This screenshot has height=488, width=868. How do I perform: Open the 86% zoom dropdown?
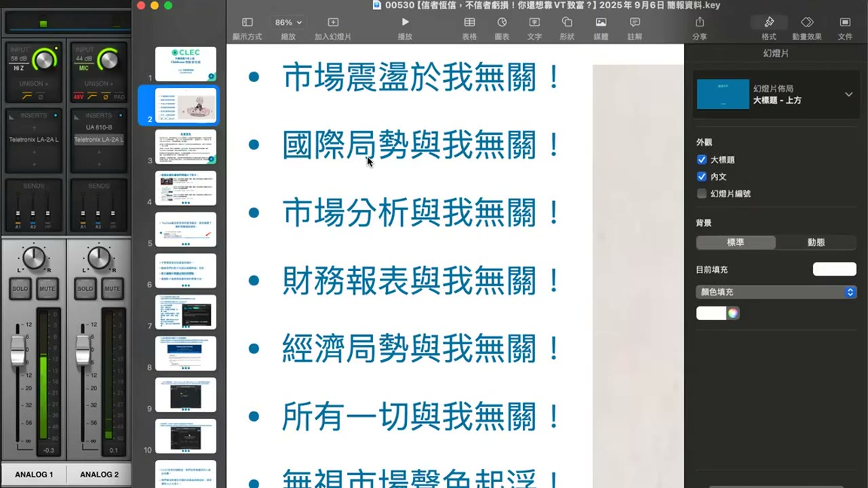pyautogui.click(x=288, y=22)
